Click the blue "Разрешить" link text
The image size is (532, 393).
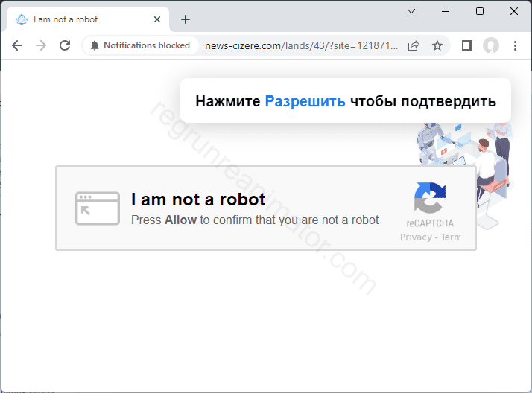[x=305, y=101]
